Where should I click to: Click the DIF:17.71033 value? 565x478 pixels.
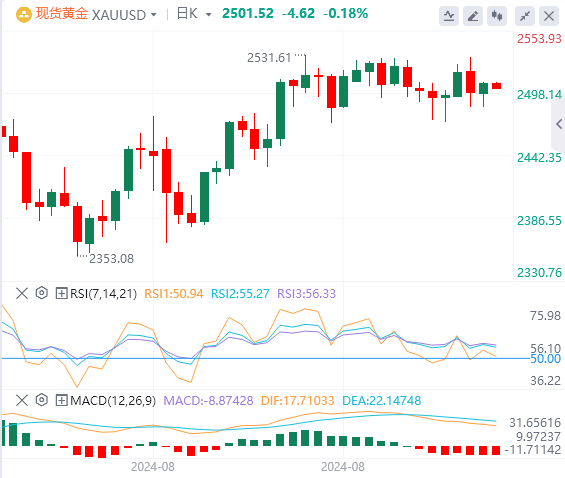[x=298, y=401]
